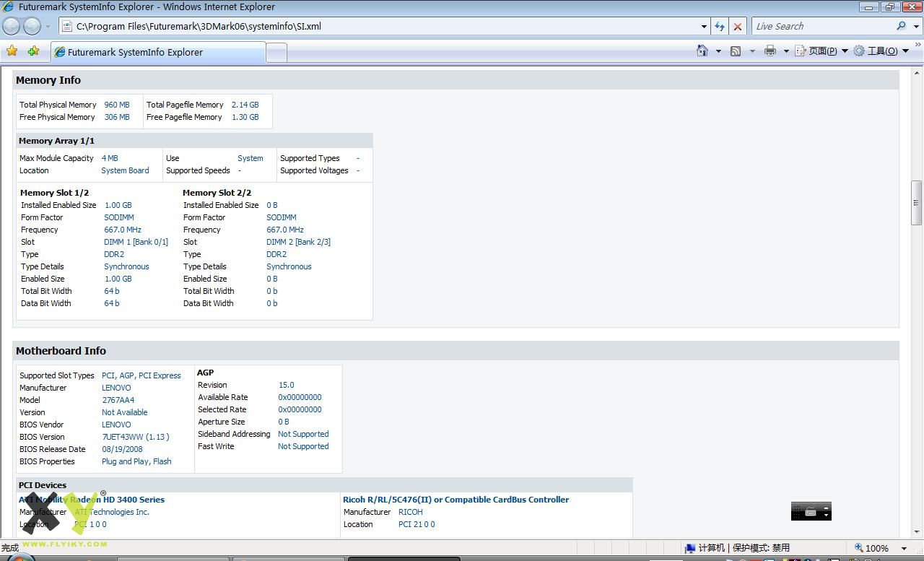Click the Memory Slot 2/2 title
Viewport: 924px width, 561px height.
click(217, 193)
